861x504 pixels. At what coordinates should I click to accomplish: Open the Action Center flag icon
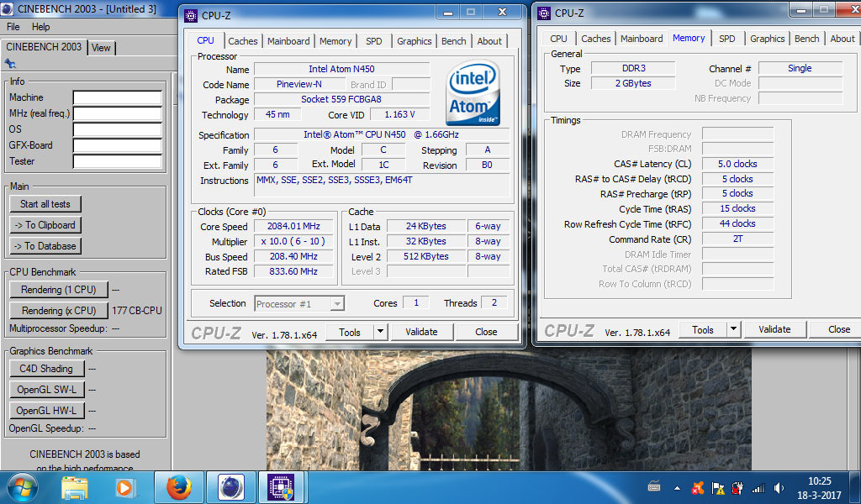tap(718, 487)
